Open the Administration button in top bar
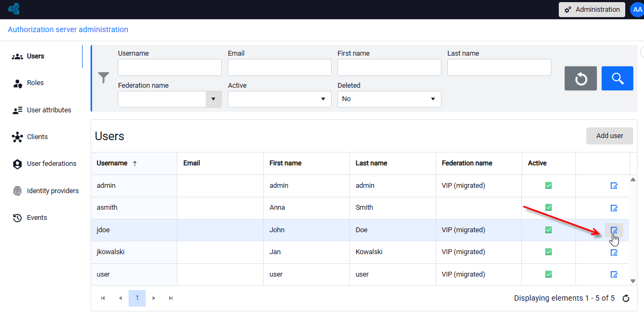The width and height of the screenshot is (644, 321). tap(592, 10)
